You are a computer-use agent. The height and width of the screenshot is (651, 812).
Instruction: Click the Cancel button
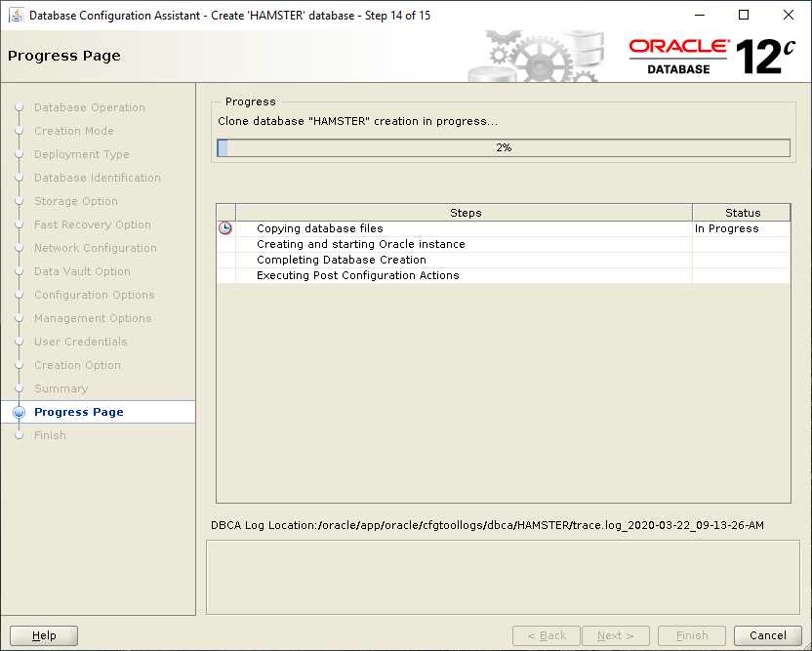point(767,635)
